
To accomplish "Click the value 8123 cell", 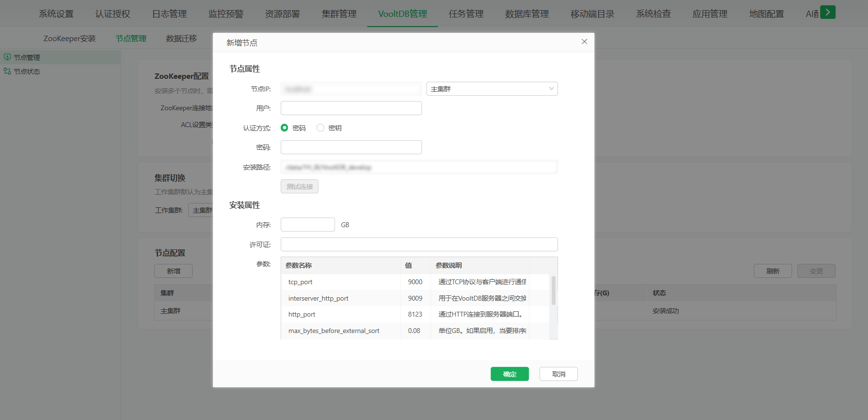I will (415, 314).
